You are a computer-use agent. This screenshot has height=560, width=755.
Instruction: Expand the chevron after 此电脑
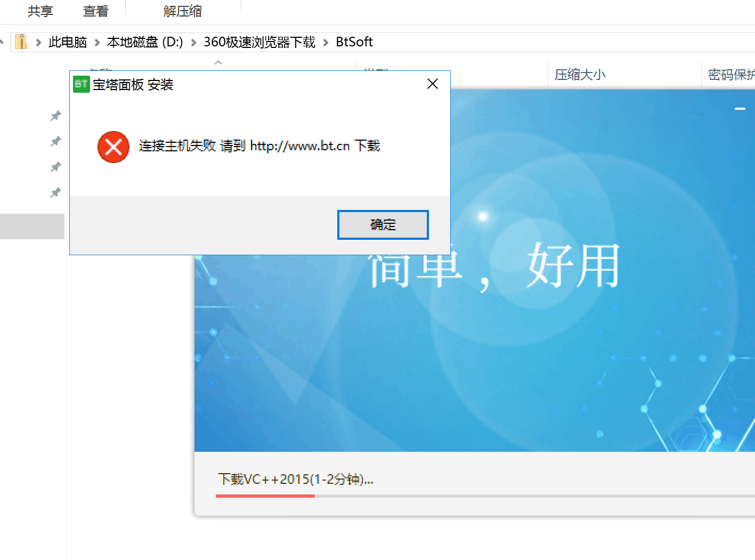(x=97, y=43)
